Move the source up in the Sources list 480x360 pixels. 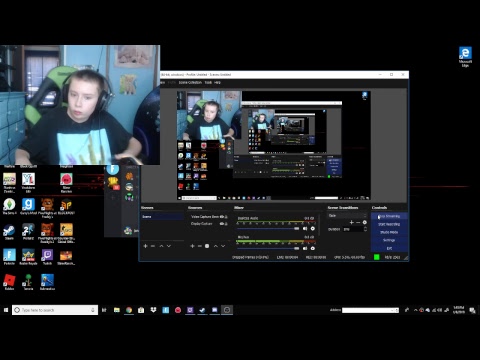[216, 246]
